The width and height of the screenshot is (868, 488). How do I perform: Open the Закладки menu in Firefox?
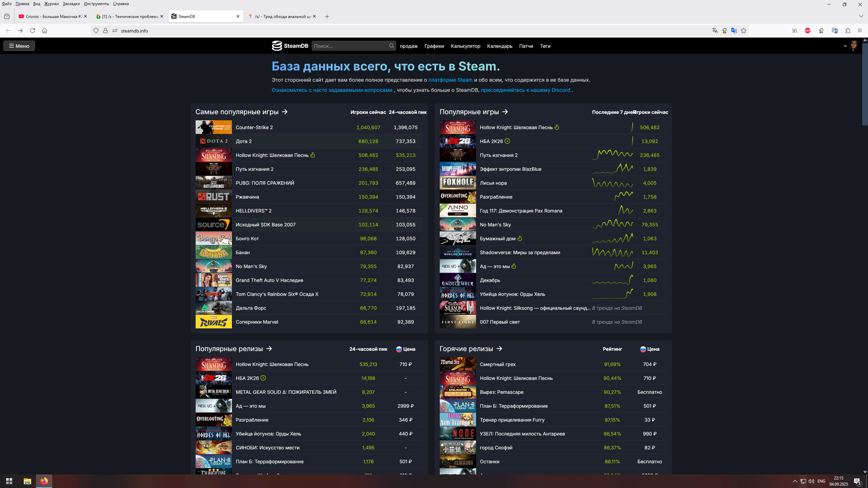pyautogui.click(x=71, y=4)
